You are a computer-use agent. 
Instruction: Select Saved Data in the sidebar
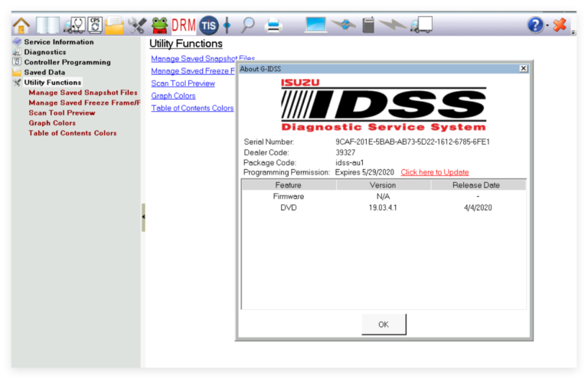coord(44,72)
